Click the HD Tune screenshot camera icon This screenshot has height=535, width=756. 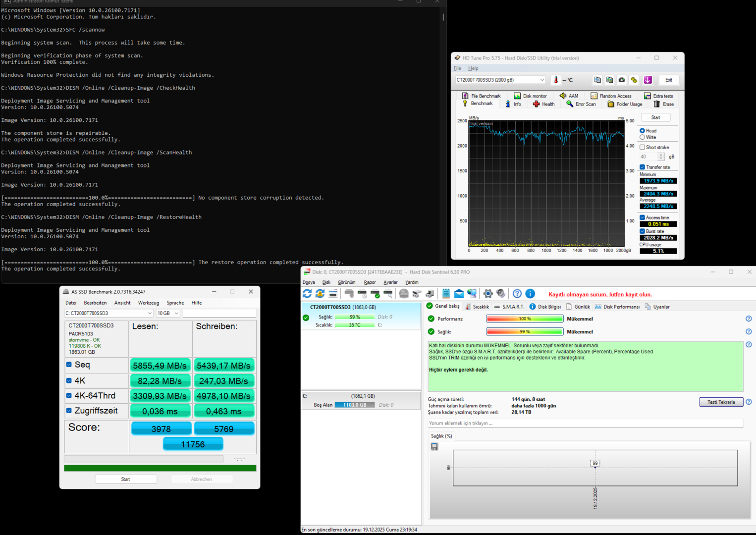[622, 80]
